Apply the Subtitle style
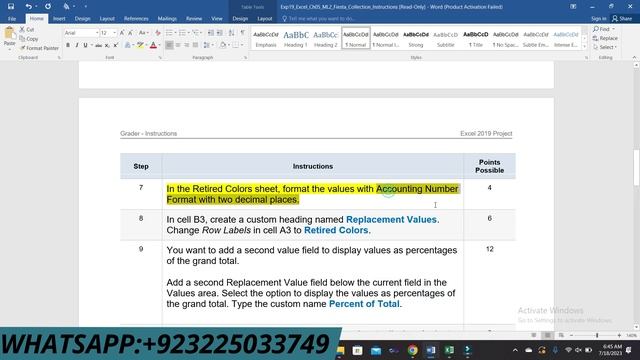Image resolution: width=640 pixels, height=360 pixels. (x=445, y=39)
